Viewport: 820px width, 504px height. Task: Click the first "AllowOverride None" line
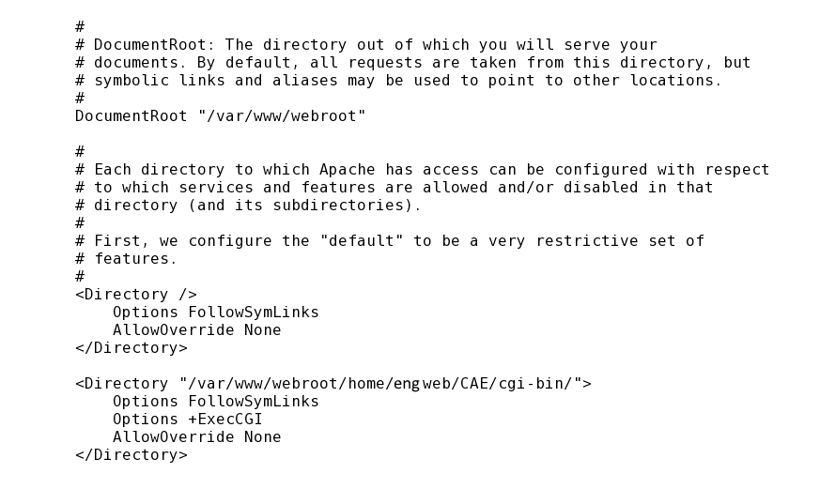coord(196,329)
